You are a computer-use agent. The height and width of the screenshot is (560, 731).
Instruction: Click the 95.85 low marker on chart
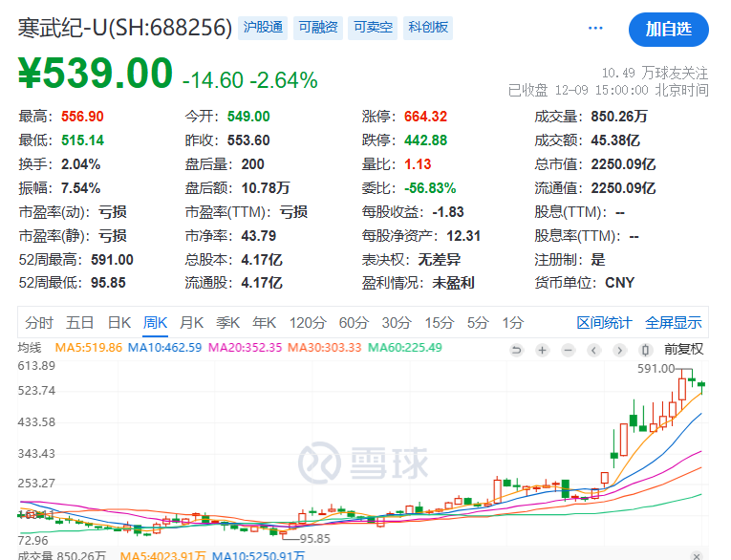314,539
